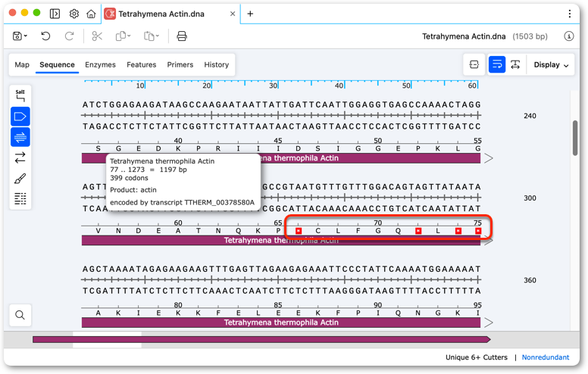
Task: Open the Enzymes tab
Action: point(100,65)
